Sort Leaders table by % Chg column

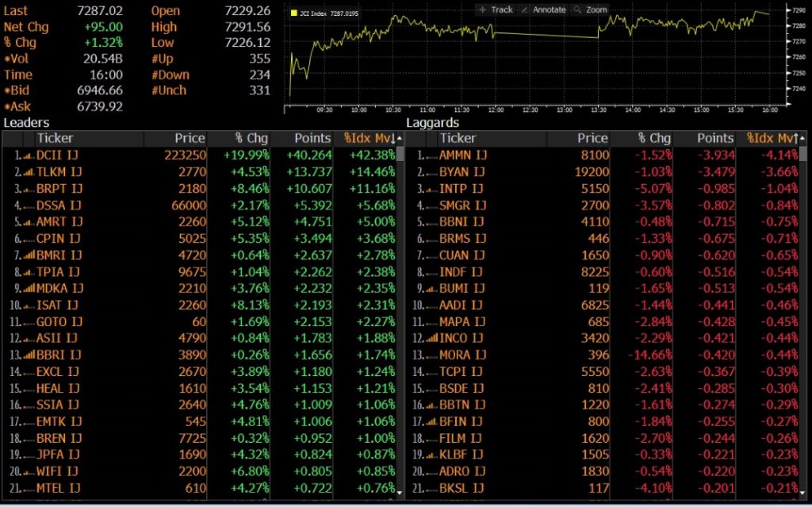click(x=251, y=138)
